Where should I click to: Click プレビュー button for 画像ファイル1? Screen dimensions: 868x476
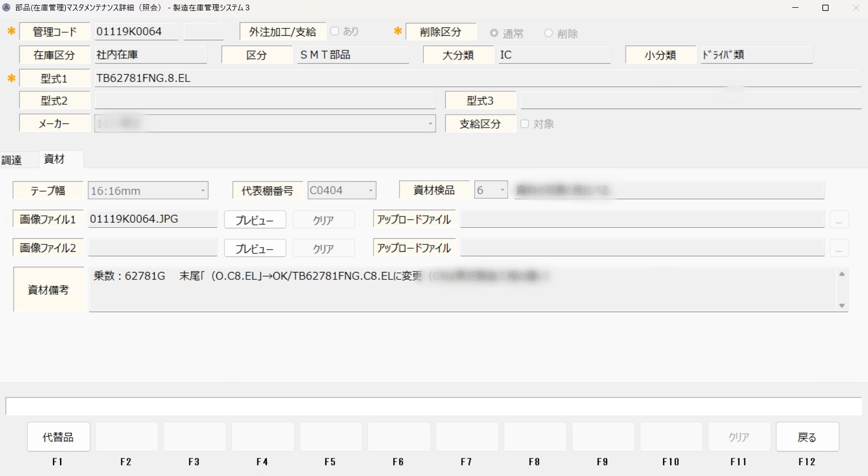(x=255, y=220)
